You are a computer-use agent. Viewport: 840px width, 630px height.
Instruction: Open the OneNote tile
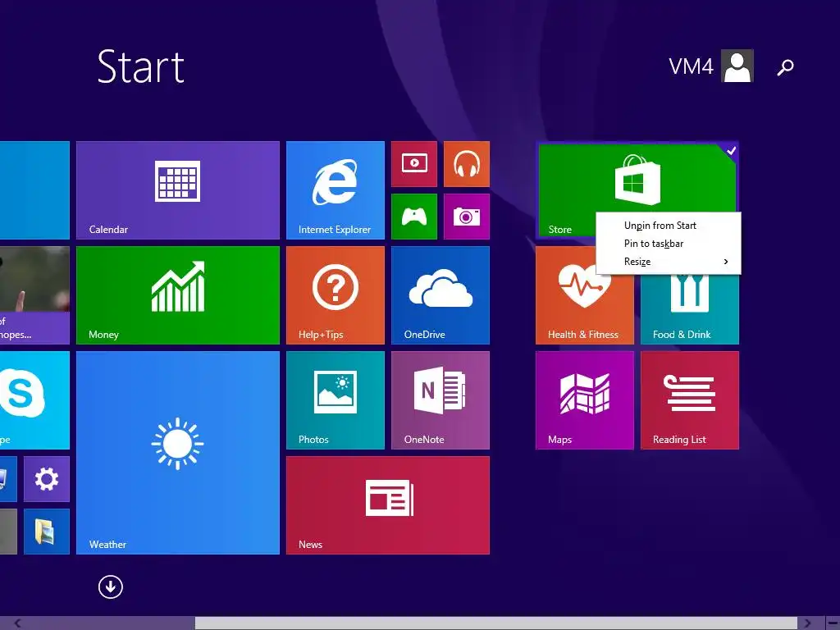click(441, 400)
